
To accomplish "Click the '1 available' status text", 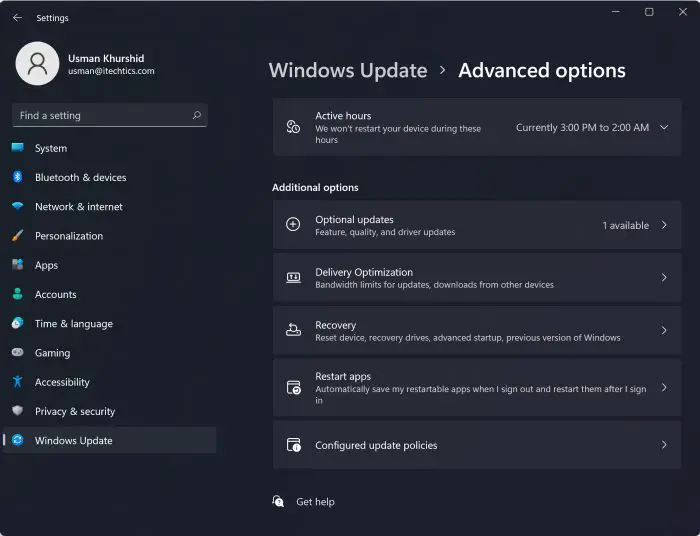I will (x=625, y=225).
